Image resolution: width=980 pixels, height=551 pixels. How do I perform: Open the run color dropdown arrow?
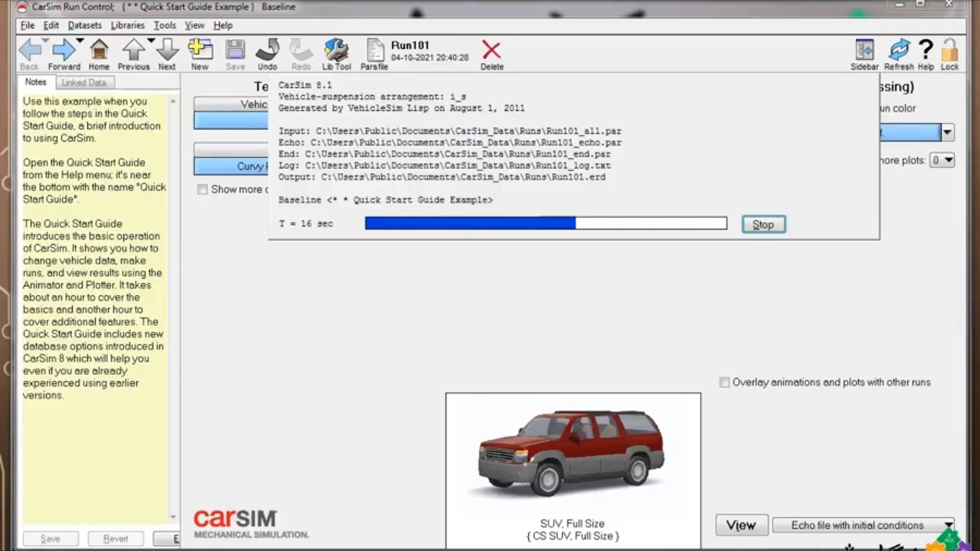[x=947, y=132]
